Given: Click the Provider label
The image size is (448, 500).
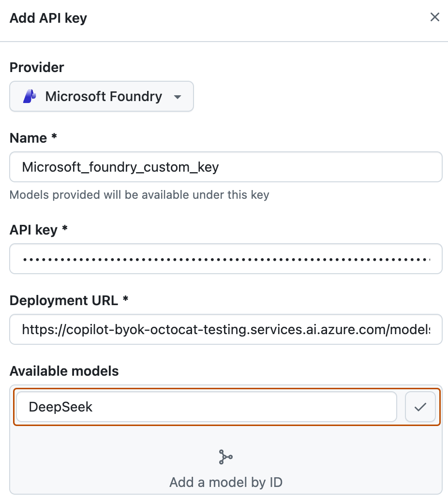Looking at the screenshot, I should pyautogui.click(x=36, y=67).
